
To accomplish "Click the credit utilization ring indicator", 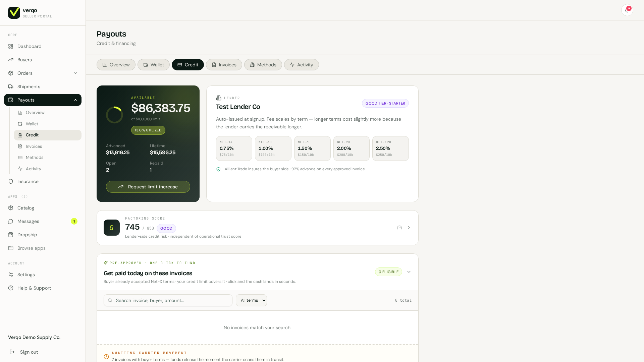I will pos(114,115).
